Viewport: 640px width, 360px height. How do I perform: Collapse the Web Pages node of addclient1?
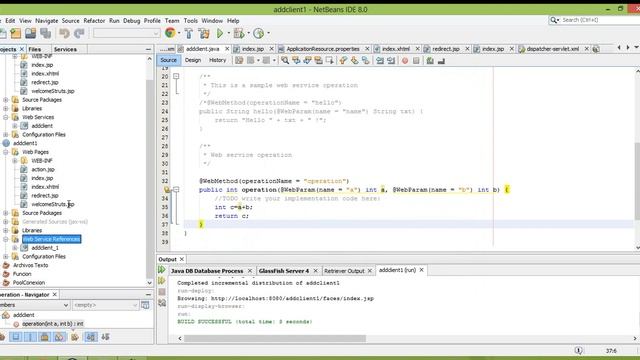tap(6, 152)
